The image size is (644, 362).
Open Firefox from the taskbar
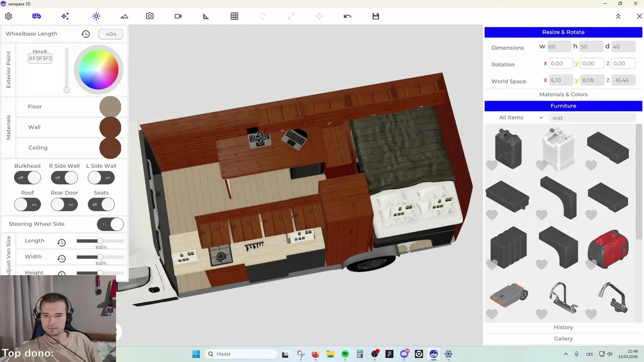click(x=315, y=354)
